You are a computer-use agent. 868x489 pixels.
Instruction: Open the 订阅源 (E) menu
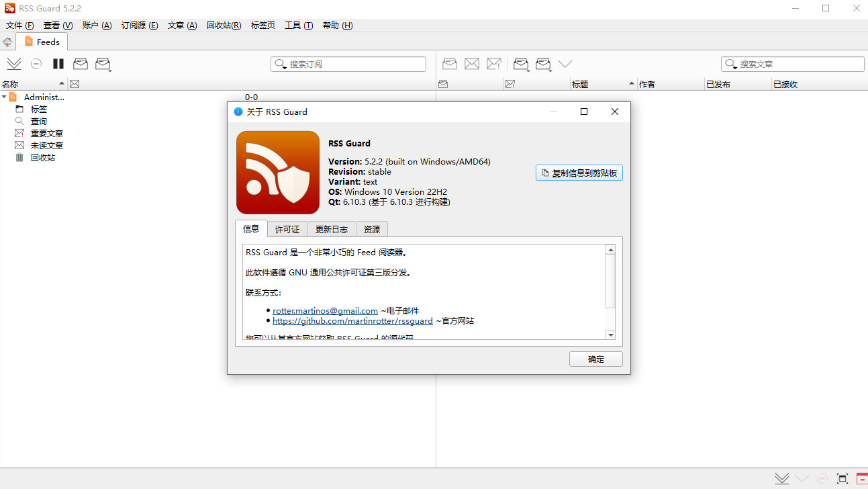click(x=140, y=26)
